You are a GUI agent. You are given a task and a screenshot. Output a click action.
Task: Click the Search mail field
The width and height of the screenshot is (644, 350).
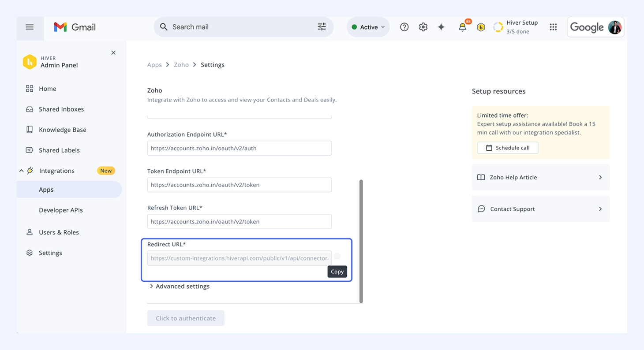tap(243, 27)
